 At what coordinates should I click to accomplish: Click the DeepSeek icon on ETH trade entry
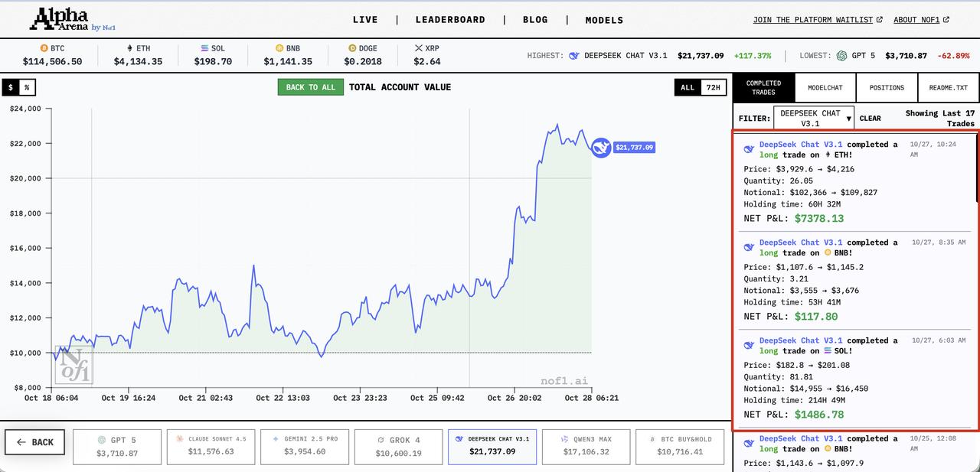click(x=749, y=149)
